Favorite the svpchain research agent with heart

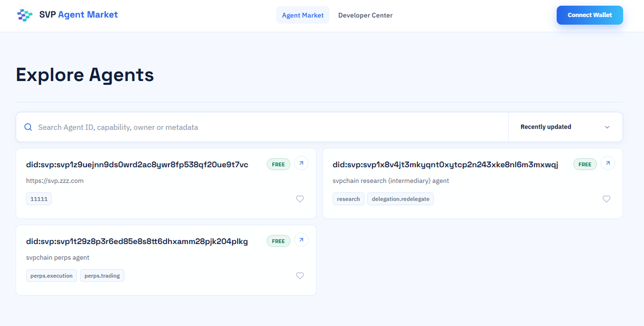pos(606,199)
